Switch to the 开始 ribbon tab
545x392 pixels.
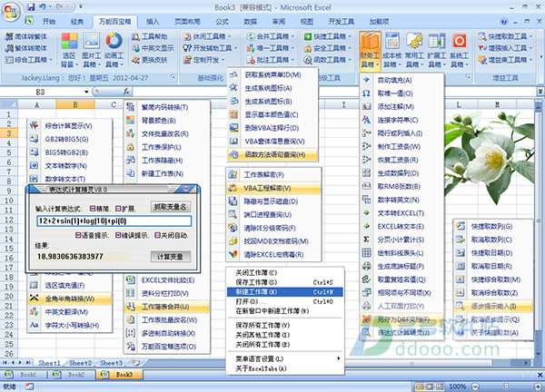pyautogui.click(x=49, y=22)
